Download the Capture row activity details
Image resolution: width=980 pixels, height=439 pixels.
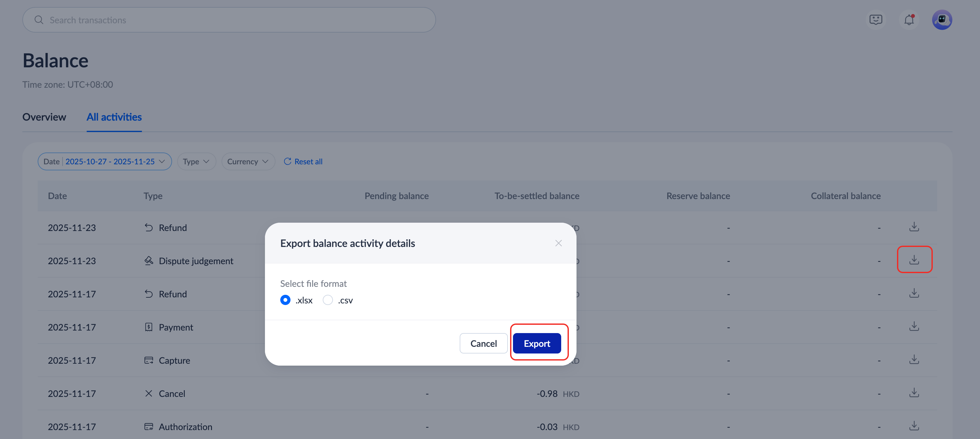(914, 360)
